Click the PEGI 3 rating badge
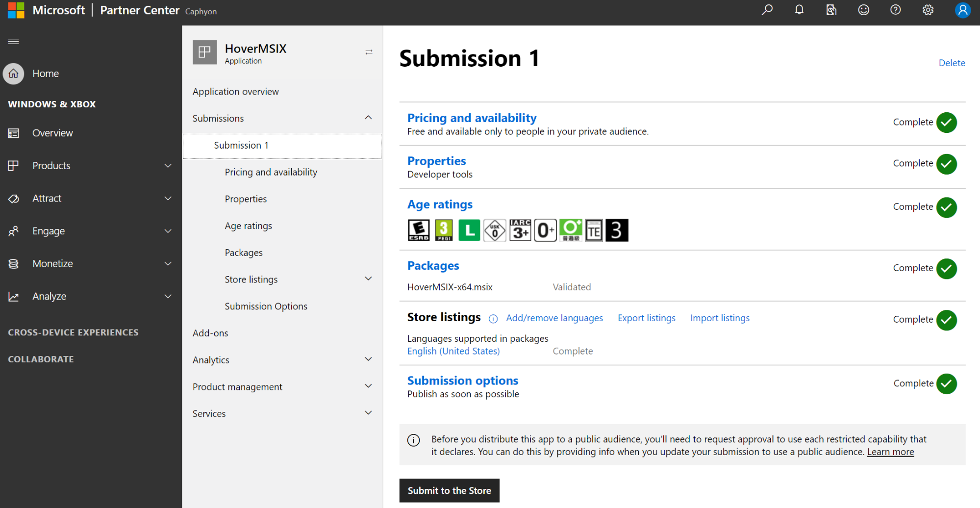This screenshot has width=980, height=508. pos(444,230)
